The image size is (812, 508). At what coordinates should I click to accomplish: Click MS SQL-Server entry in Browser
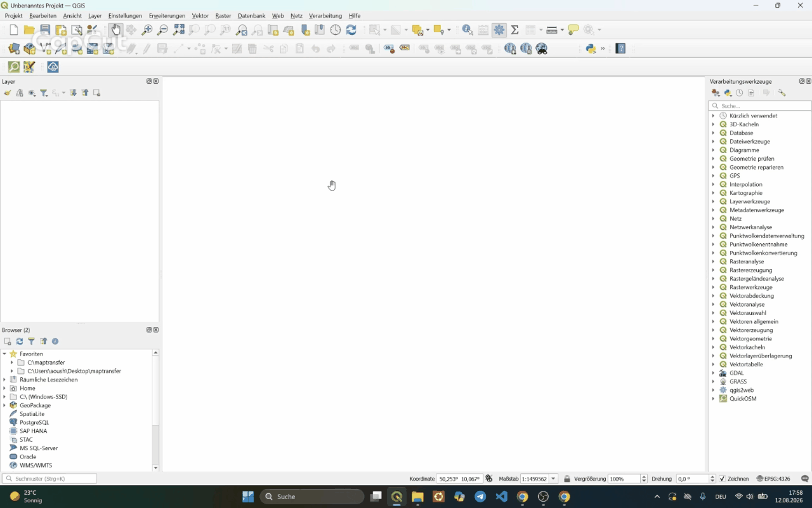coord(38,448)
